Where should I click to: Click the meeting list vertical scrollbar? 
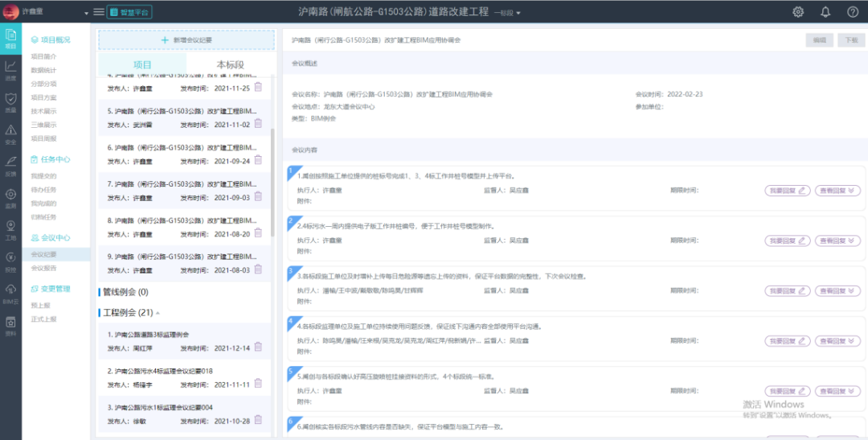[272, 183]
